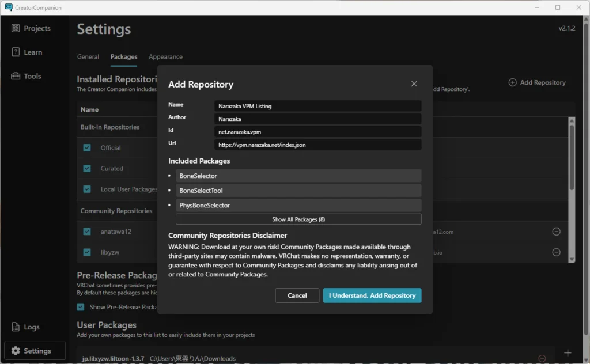Select BoneSelectTool package entry
Screen dimensions: 590x364
(x=298, y=191)
